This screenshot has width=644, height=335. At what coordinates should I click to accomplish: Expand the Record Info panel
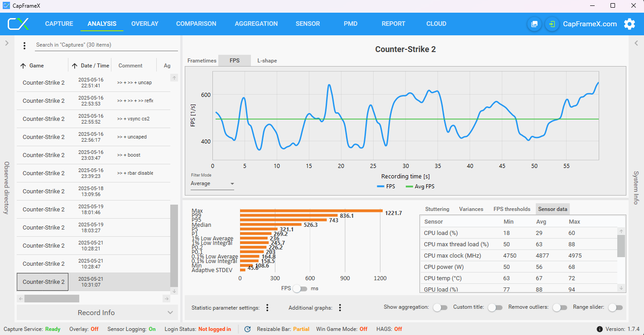96,312
